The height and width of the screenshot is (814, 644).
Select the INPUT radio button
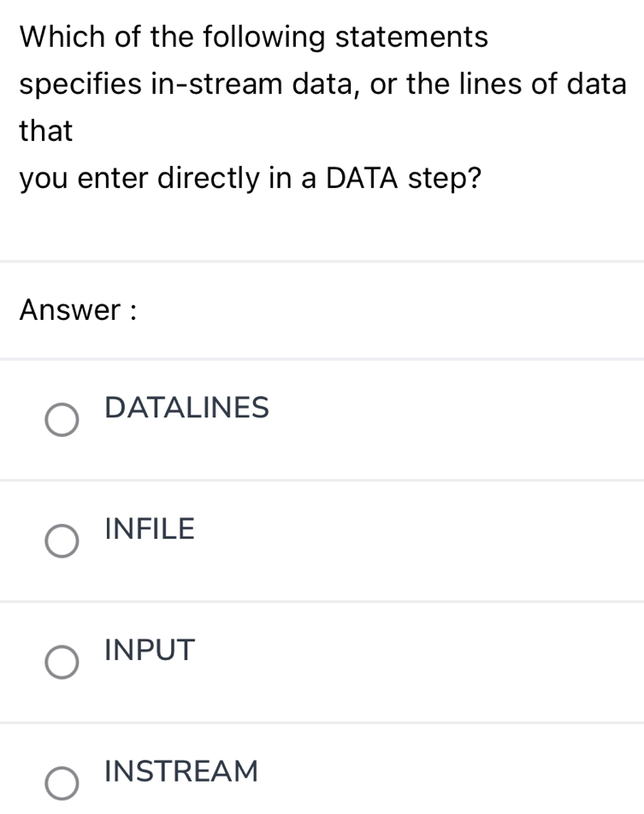[61, 662]
